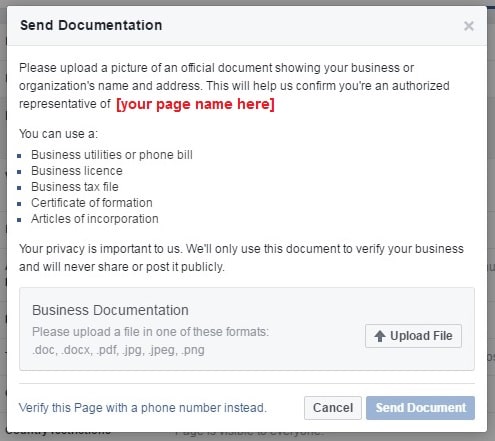Click the '.doc, .docx, .pdf, .jpg, .jpeg, .png' formats text
Screen dimensions: 495x441
[x=118, y=350]
